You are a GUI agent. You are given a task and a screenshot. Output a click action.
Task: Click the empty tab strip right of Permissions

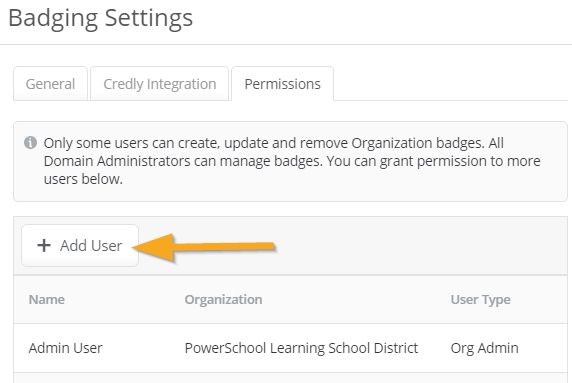[451, 84]
